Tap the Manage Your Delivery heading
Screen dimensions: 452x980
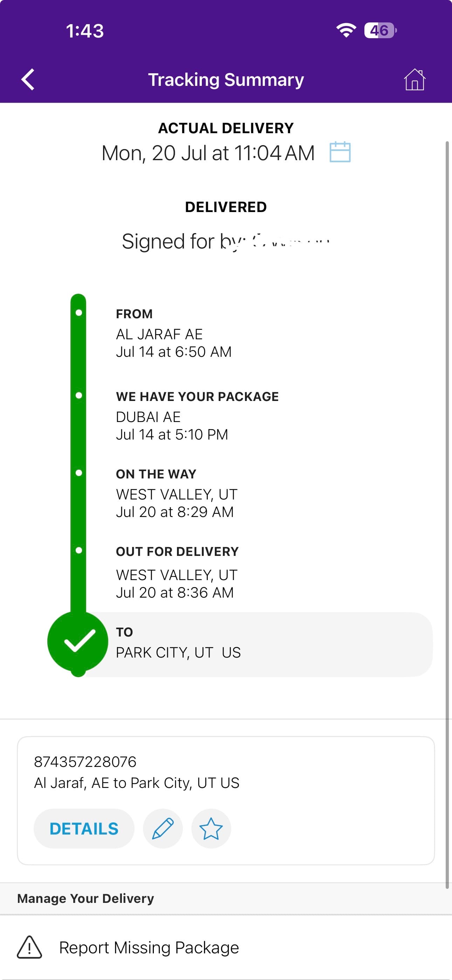85,898
